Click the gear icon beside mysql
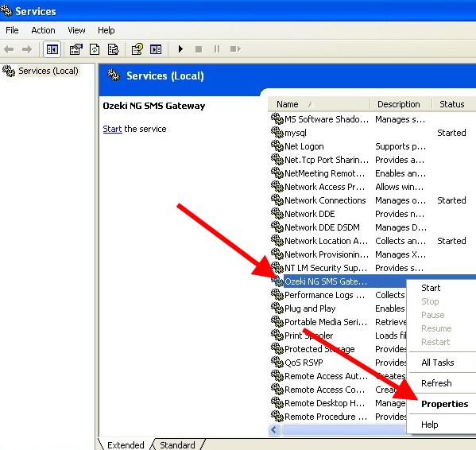The image size is (476, 450). pyautogui.click(x=277, y=133)
